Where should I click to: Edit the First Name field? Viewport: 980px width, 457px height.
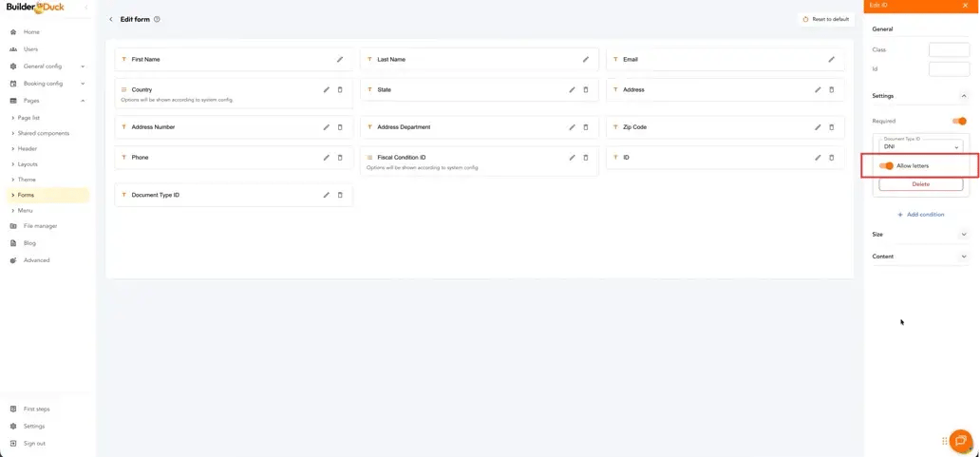pos(340,59)
